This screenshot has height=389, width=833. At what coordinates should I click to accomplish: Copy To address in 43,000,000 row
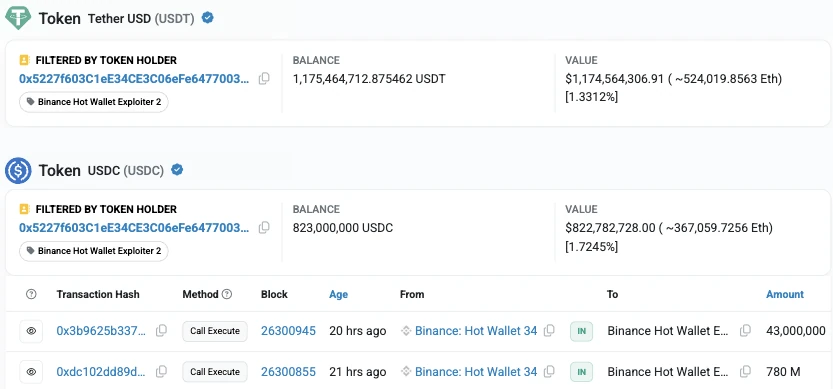click(745, 331)
